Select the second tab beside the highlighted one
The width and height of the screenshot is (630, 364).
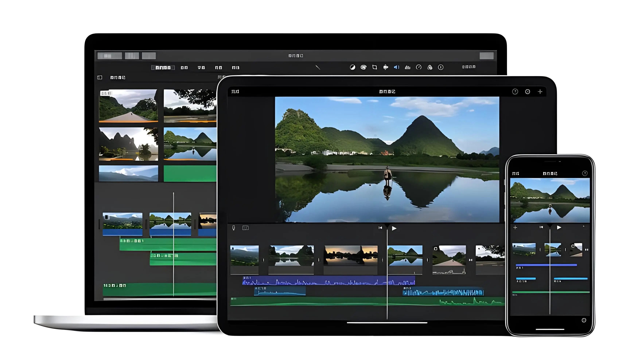(184, 68)
